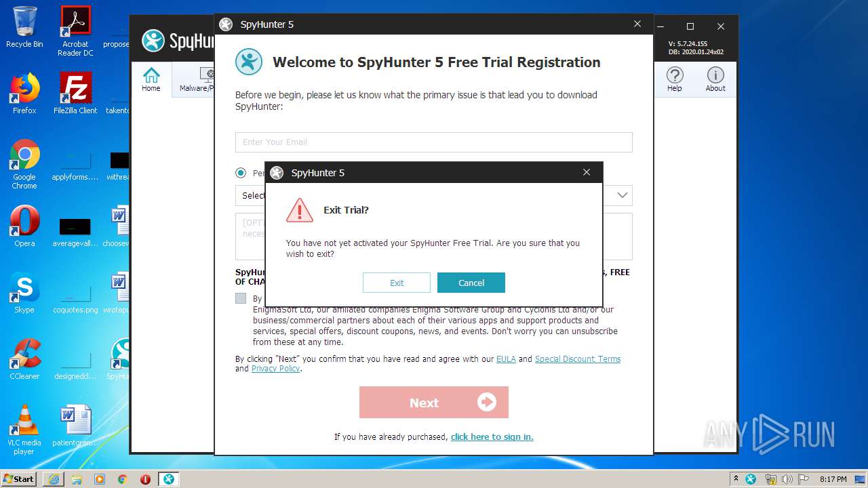Open Chrome from the taskbar
This screenshot has height=488, width=868.
pos(123,479)
